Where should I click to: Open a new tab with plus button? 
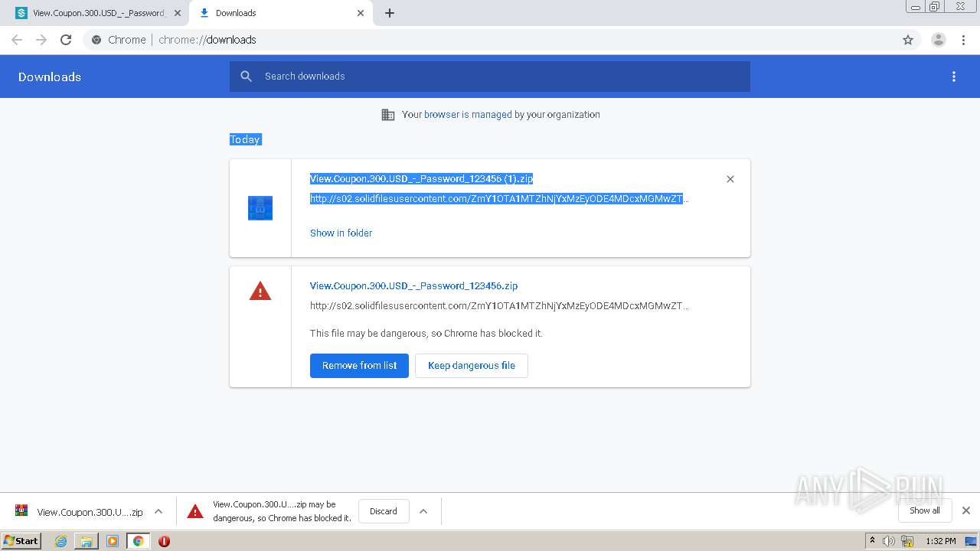(390, 13)
